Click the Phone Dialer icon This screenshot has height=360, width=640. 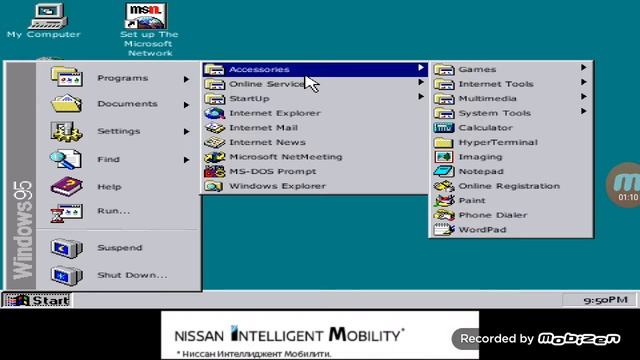pos(444,215)
